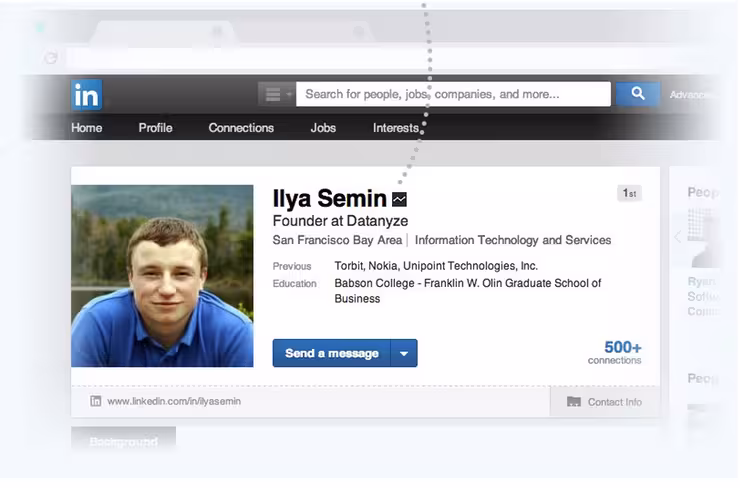
Task: Go to the Home menu item
Action: (87, 128)
